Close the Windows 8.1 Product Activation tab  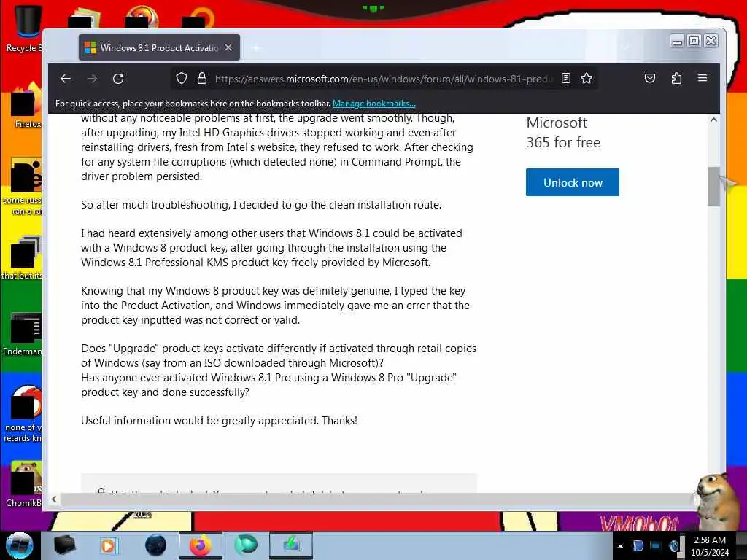(x=228, y=47)
